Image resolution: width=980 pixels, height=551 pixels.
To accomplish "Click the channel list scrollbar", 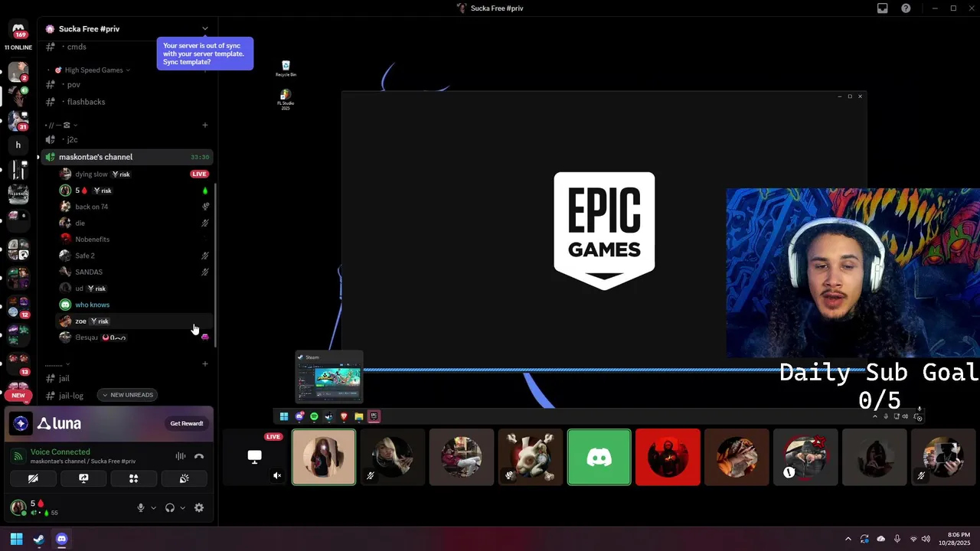I will click(x=216, y=264).
